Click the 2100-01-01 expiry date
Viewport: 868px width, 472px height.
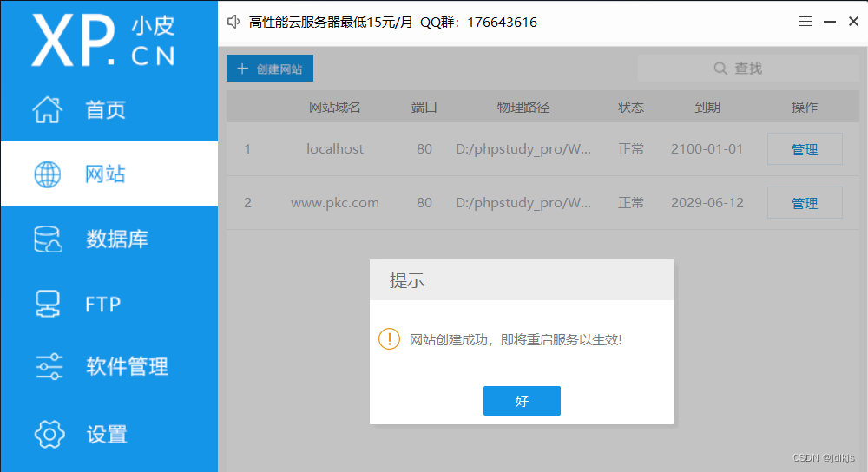tap(707, 149)
